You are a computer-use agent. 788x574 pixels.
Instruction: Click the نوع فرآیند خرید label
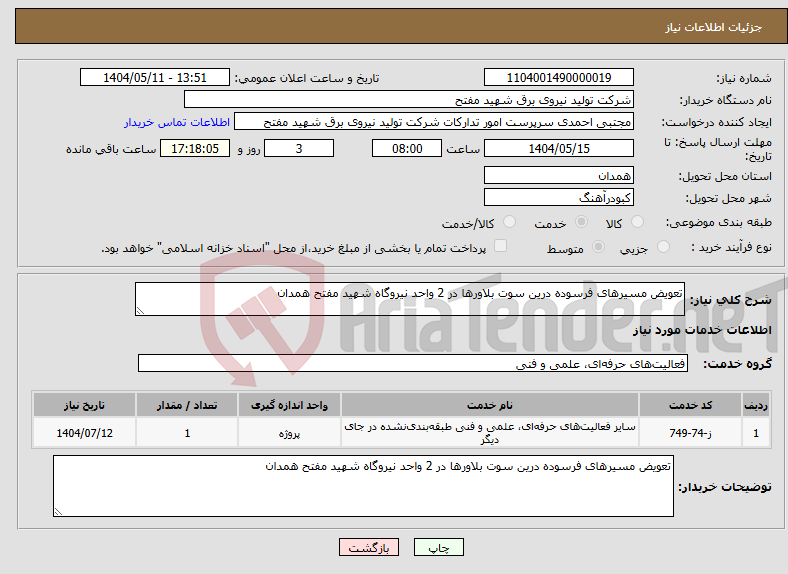point(731,247)
